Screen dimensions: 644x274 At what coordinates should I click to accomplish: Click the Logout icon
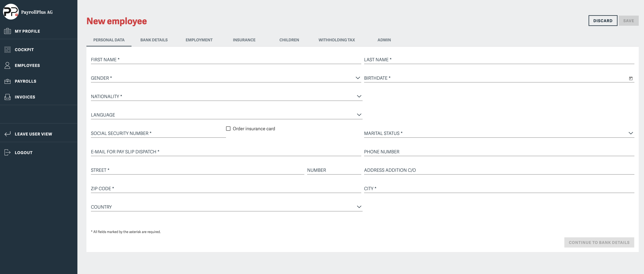tap(8, 152)
